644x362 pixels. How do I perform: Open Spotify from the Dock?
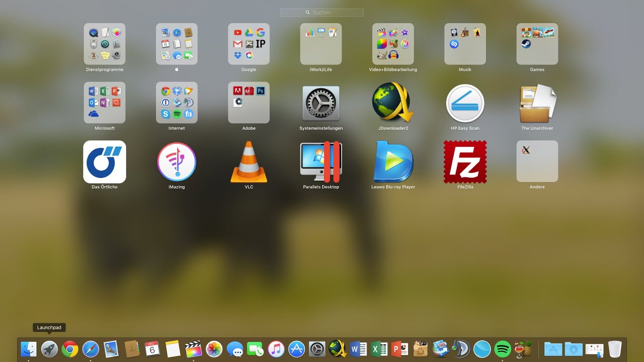tap(503, 349)
